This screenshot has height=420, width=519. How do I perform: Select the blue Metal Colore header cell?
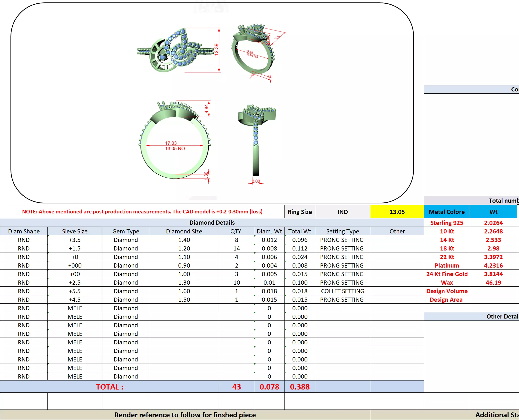tap(447, 212)
